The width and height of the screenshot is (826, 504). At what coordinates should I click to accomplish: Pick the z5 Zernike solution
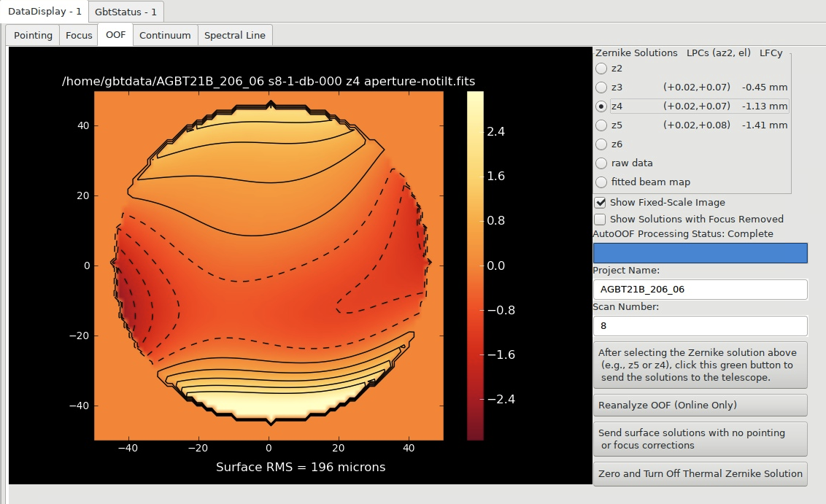coord(601,125)
